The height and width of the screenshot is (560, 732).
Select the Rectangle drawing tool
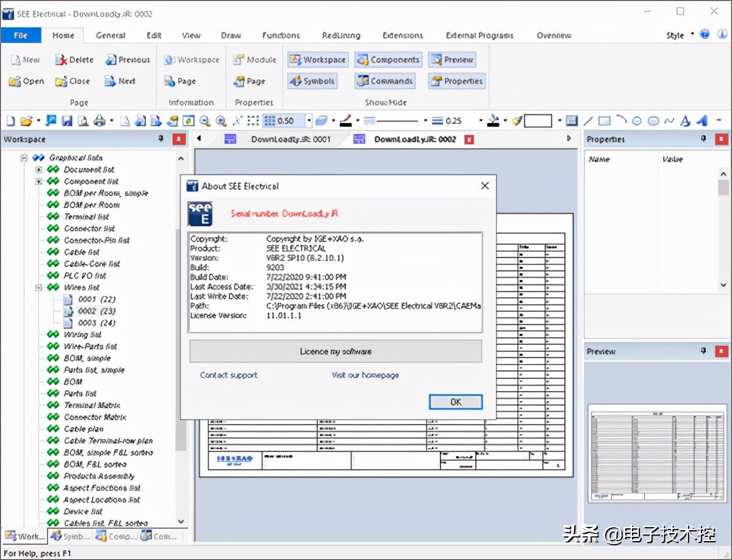(x=604, y=121)
